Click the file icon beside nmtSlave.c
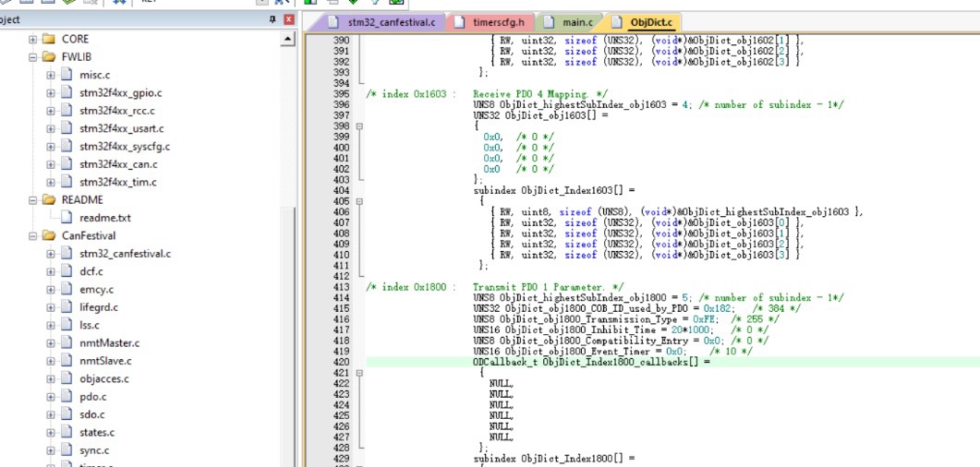 (x=67, y=361)
